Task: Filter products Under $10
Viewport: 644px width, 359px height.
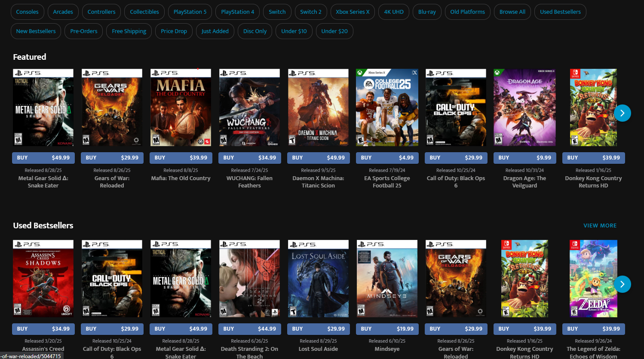Action: (294, 31)
